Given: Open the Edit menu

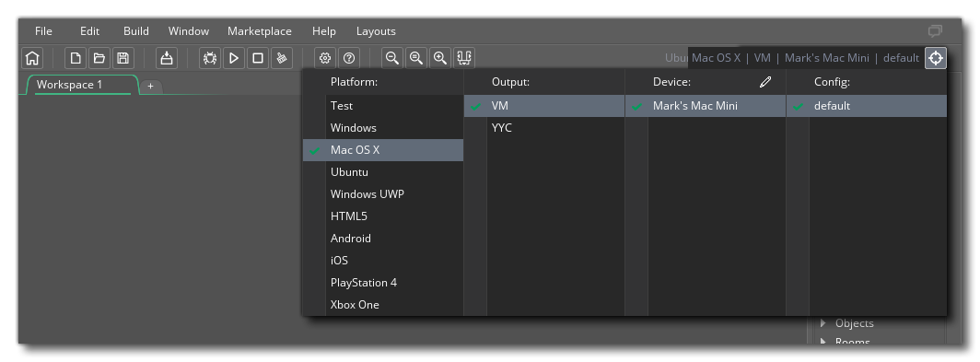Looking at the screenshot, I should coord(90,30).
